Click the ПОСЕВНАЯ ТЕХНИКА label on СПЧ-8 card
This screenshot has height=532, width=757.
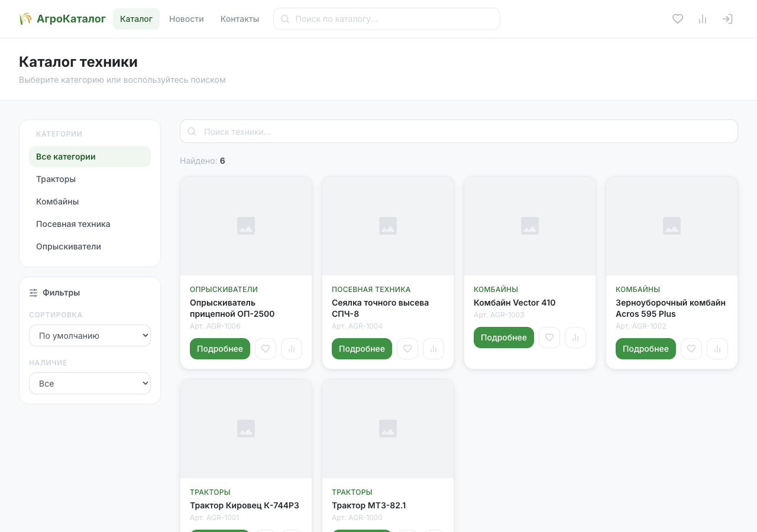[x=371, y=290]
